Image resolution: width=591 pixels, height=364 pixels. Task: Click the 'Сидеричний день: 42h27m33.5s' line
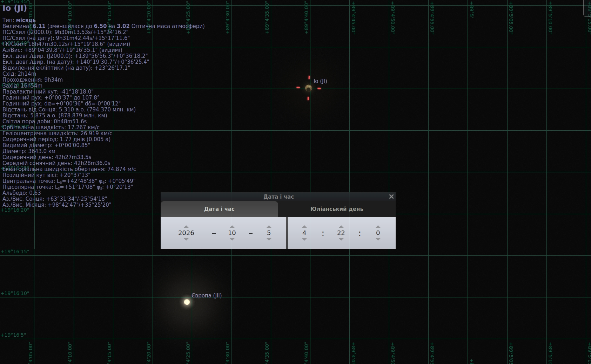click(x=47, y=157)
